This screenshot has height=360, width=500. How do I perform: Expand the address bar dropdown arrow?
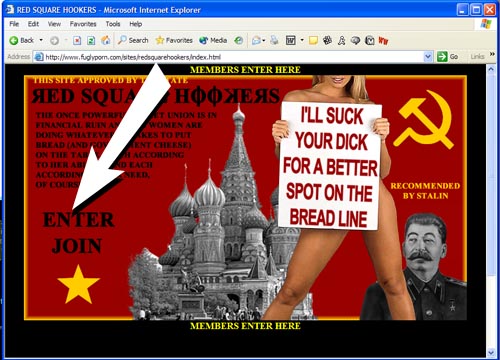[428, 57]
